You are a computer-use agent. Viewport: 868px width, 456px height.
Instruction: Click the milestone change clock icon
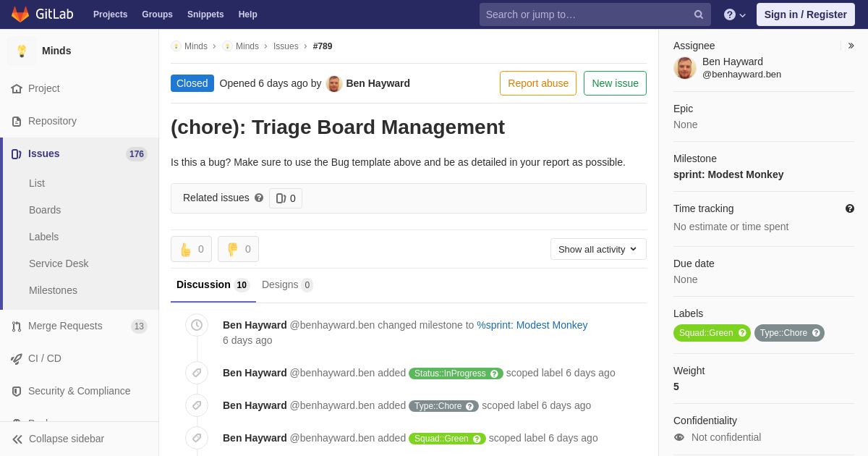[197, 325]
